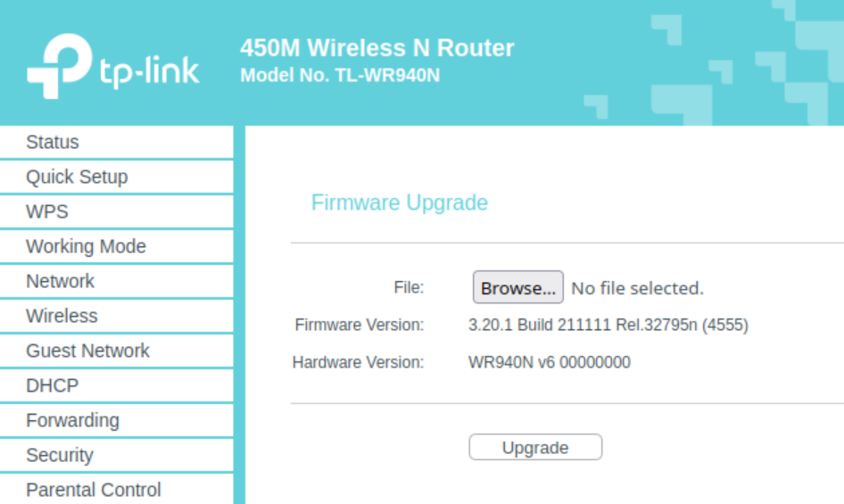Click the Firmware Upgrade heading
Screen dimensions: 844x504
pyautogui.click(x=400, y=203)
